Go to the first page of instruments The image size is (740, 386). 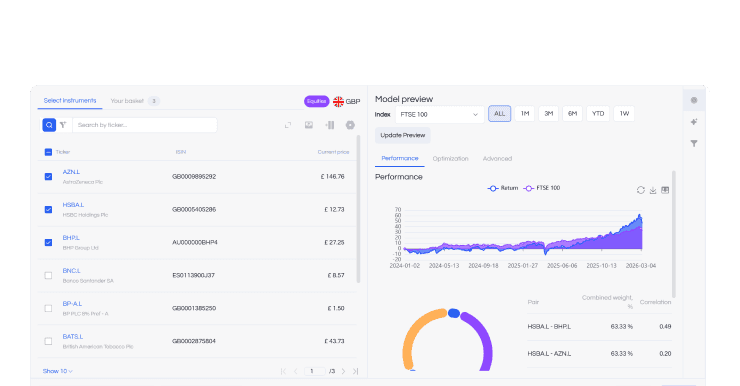point(283,371)
